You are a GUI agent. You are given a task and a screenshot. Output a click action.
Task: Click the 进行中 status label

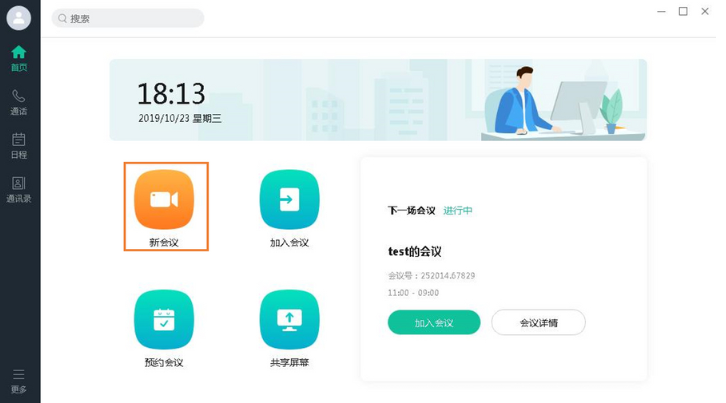458,211
